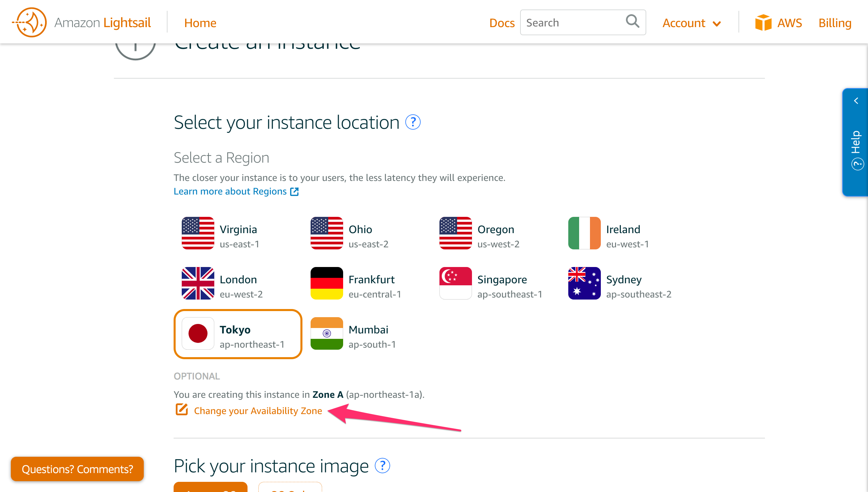The image size is (868, 492).
Task: Expand the Account dropdown menu
Action: click(692, 23)
